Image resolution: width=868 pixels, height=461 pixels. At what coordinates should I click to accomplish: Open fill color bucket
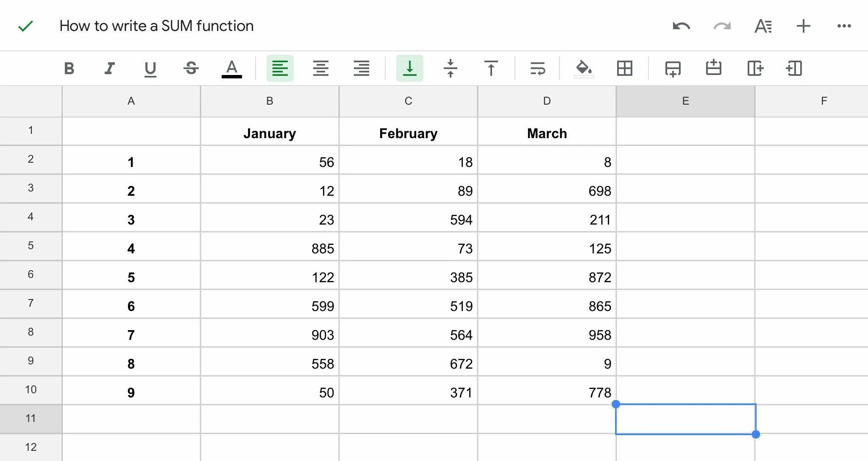point(584,68)
